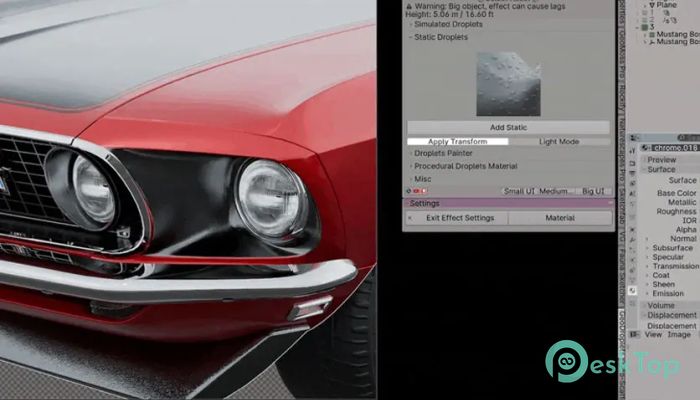Screen dimensions: 700x400
Task: Collapse the Static Droplets section
Action: (441, 37)
